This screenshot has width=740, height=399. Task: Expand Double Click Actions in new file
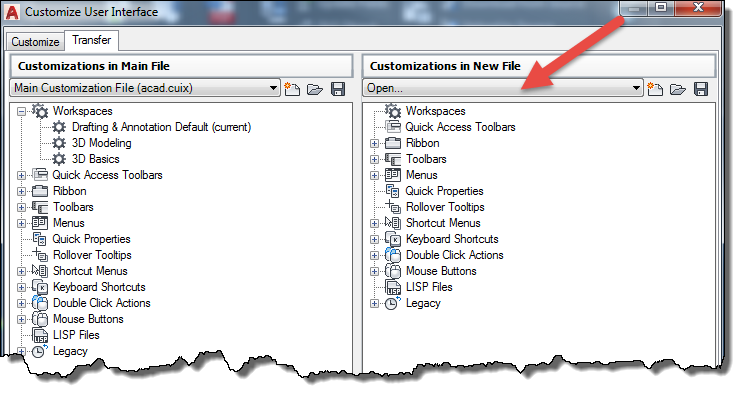pos(374,255)
